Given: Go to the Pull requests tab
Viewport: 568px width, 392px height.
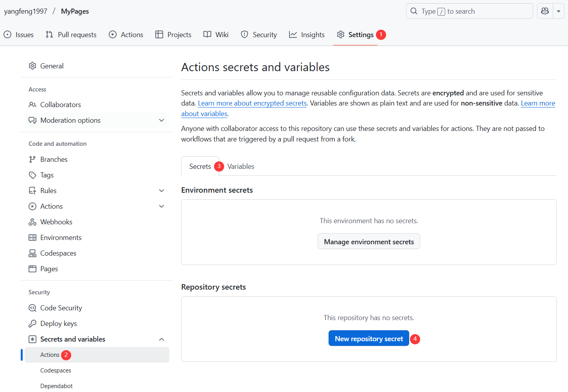Looking at the screenshot, I should [71, 35].
